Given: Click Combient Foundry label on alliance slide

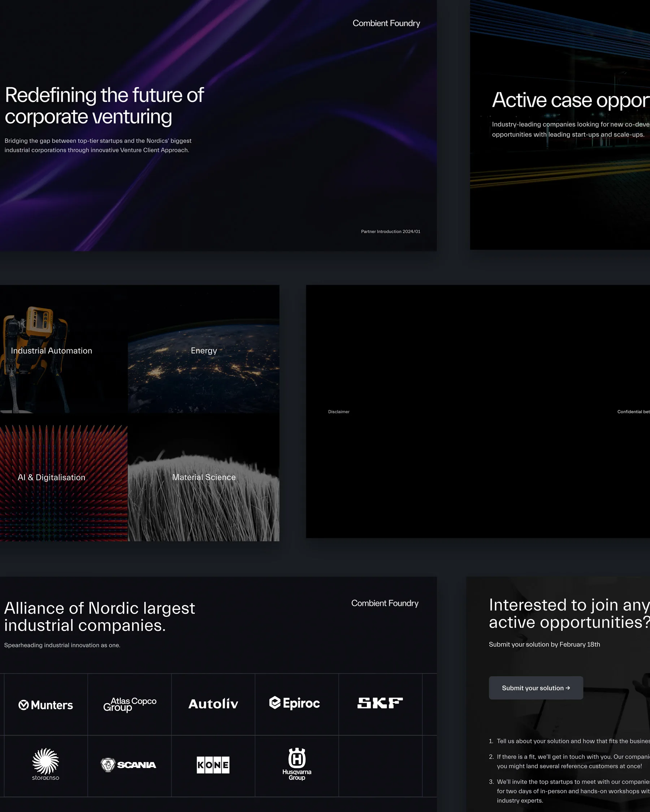Looking at the screenshot, I should (385, 603).
